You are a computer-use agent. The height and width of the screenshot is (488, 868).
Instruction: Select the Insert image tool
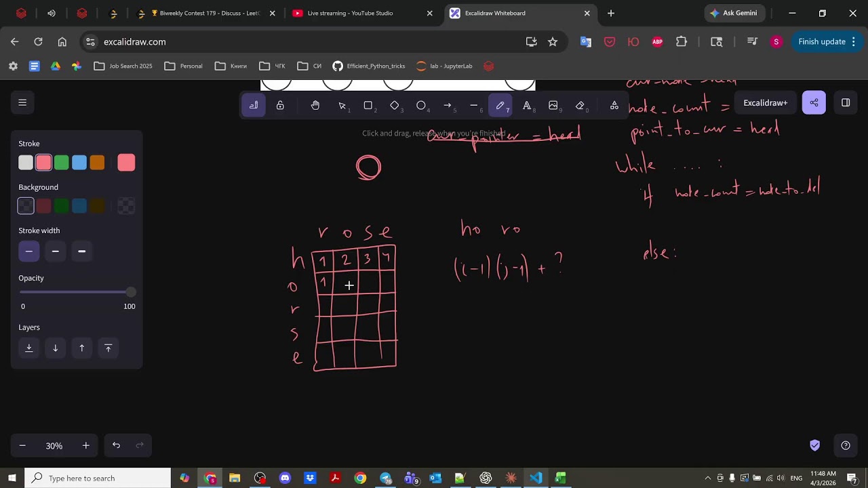point(553,105)
